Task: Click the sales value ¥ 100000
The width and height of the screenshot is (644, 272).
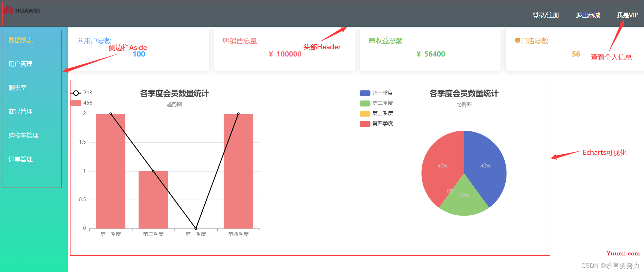Action: (x=285, y=54)
